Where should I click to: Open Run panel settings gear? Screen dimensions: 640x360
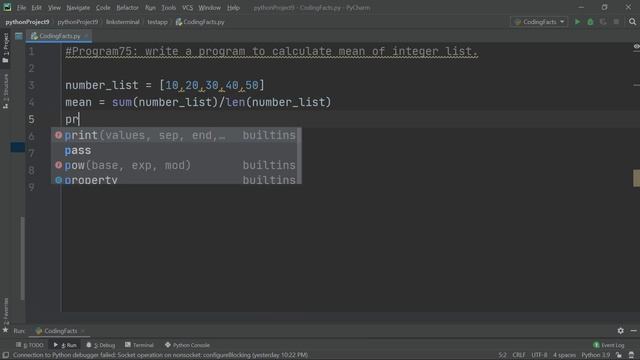click(x=620, y=331)
